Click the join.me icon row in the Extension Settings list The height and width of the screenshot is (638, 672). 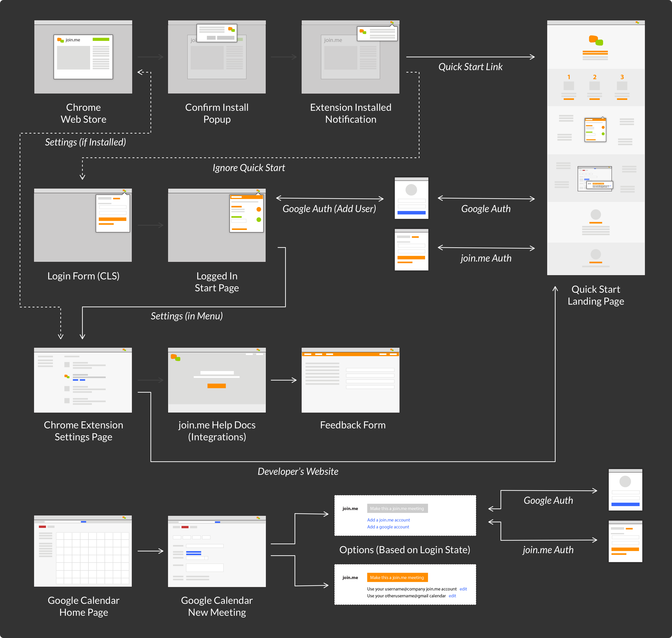click(x=67, y=376)
